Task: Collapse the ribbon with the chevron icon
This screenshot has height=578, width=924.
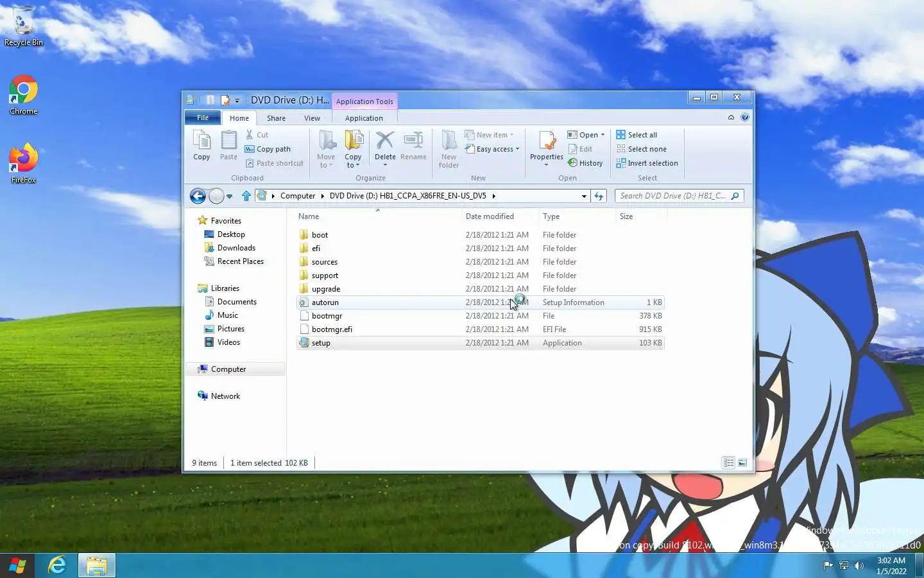Action: click(x=731, y=118)
